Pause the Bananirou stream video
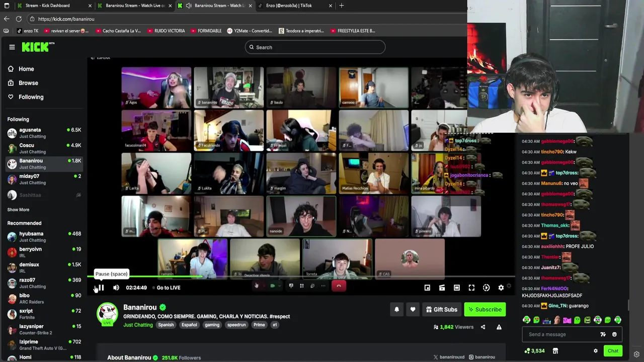Screen dimensions: 644x362 [x=100, y=288]
